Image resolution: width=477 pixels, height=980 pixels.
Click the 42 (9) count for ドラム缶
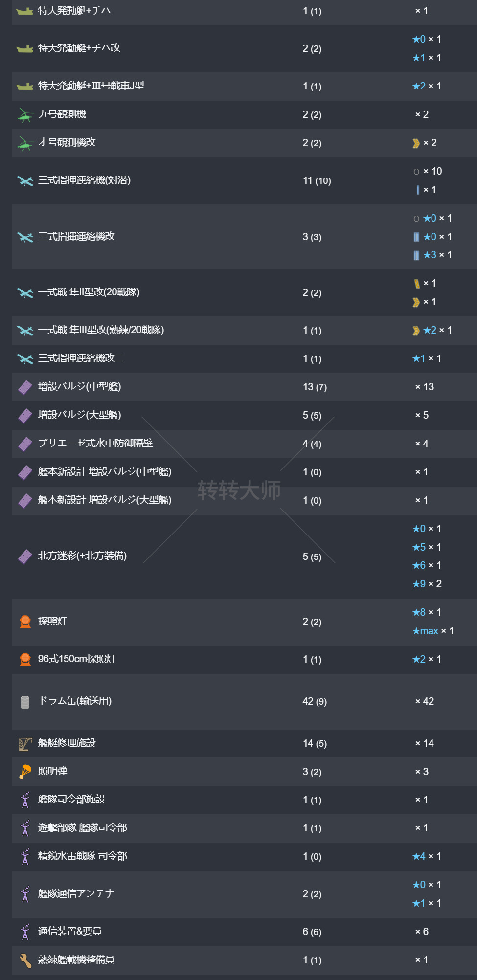(315, 702)
